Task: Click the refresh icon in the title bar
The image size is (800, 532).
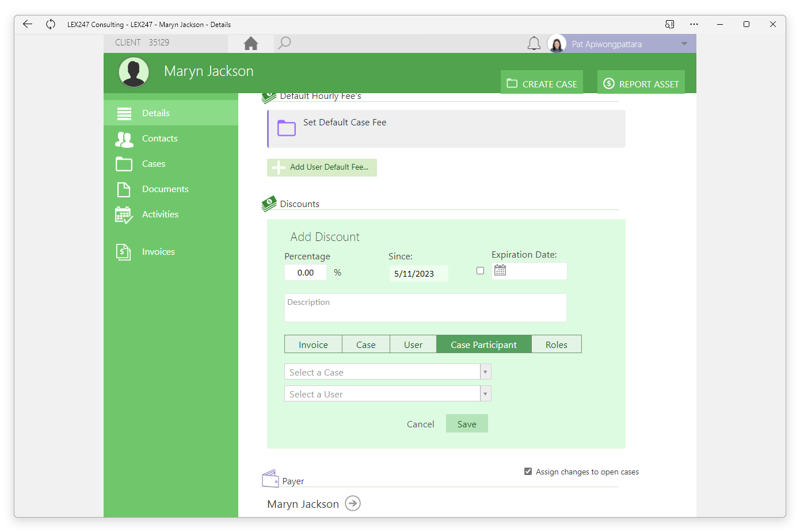Action: click(51, 24)
